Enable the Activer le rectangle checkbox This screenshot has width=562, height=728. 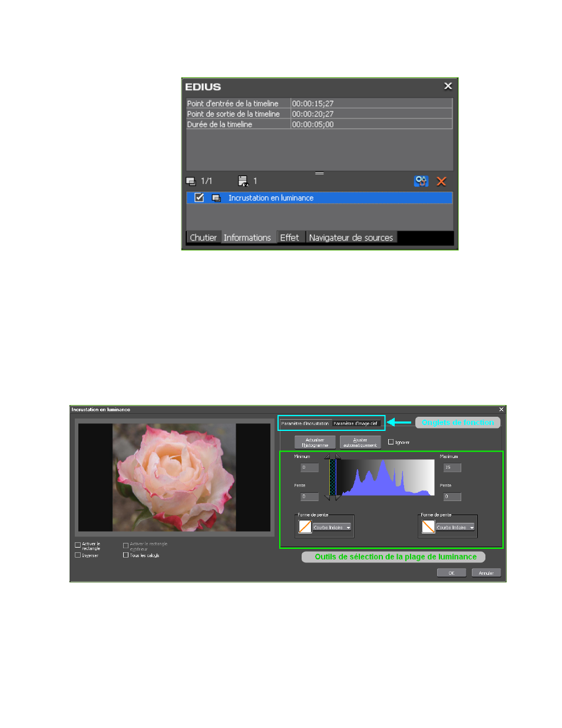(x=78, y=545)
